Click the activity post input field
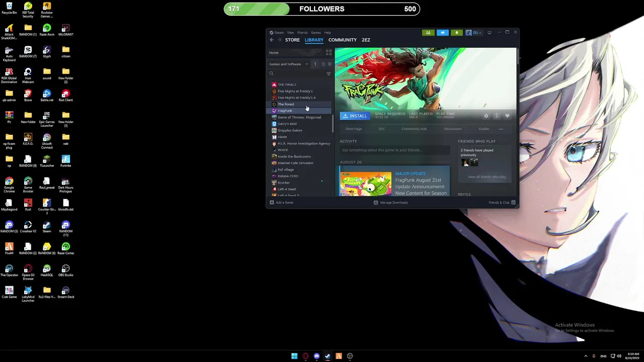 (394, 150)
